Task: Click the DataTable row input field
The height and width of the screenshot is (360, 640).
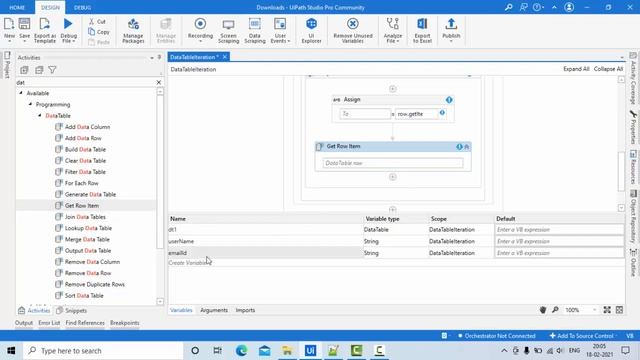Action: click(x=393, y=163)
